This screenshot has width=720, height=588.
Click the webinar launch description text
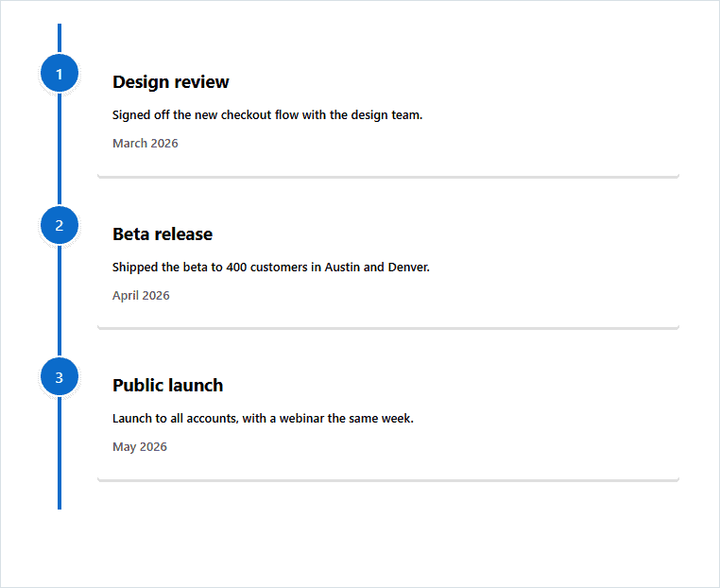[x=263, y=419]
